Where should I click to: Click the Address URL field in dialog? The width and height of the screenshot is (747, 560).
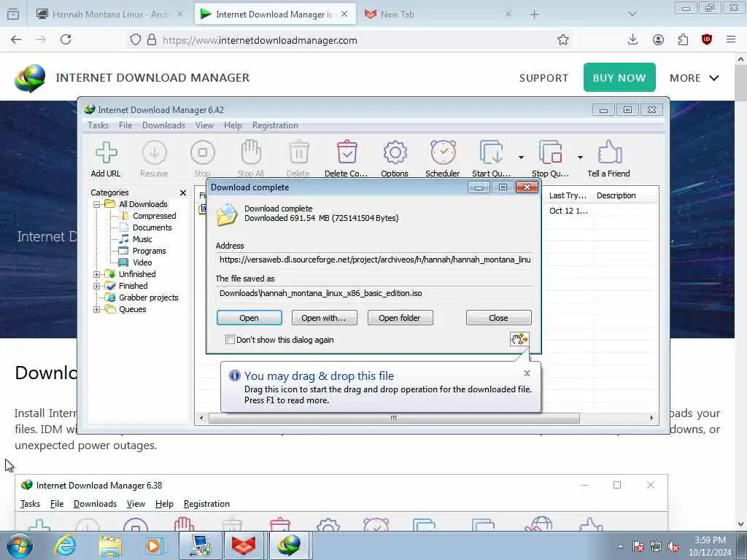click(374, 260)
